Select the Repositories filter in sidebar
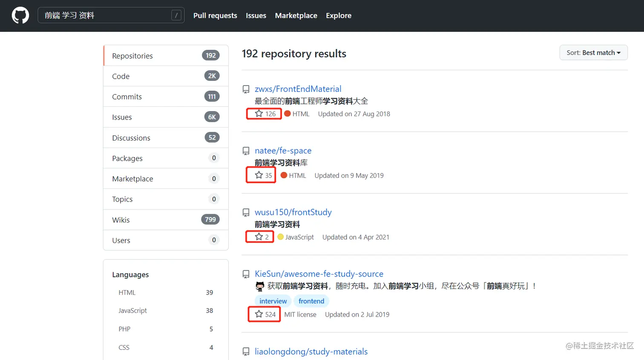 pyautogui.click(x=166, y=56)
